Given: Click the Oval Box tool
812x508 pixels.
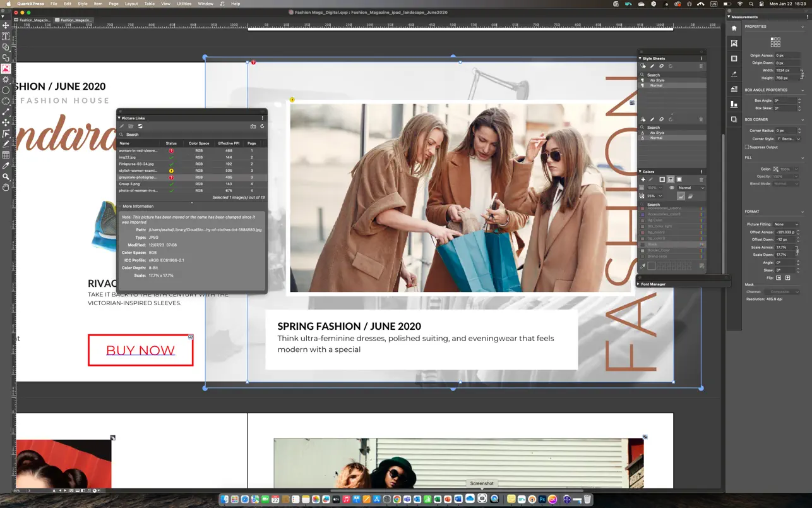Looking at the screenshot, I should pos(6,90).
